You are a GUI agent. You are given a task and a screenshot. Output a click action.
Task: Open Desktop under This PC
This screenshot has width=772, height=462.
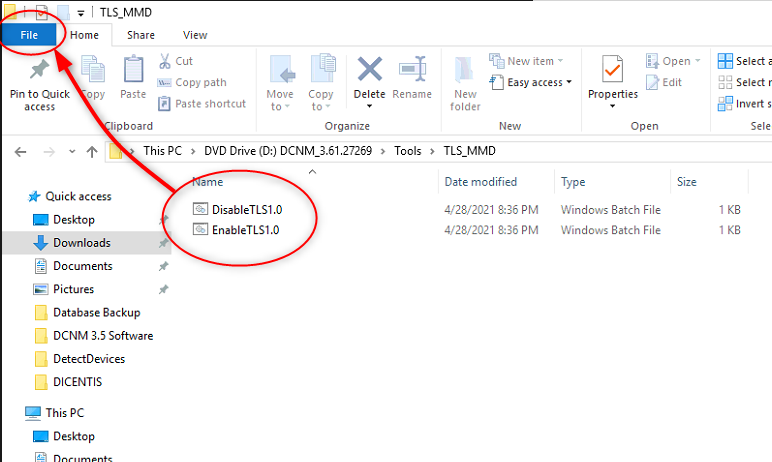click(74, 436)
